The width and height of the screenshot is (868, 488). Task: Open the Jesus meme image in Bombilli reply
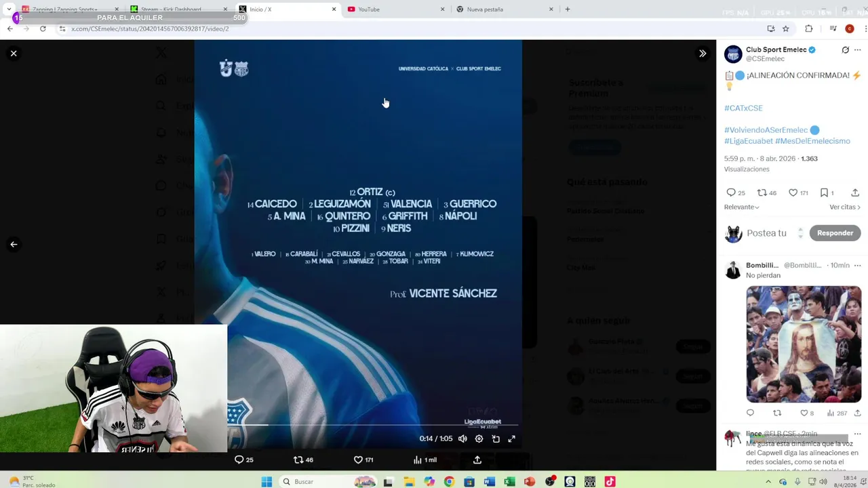coord(804,344)
